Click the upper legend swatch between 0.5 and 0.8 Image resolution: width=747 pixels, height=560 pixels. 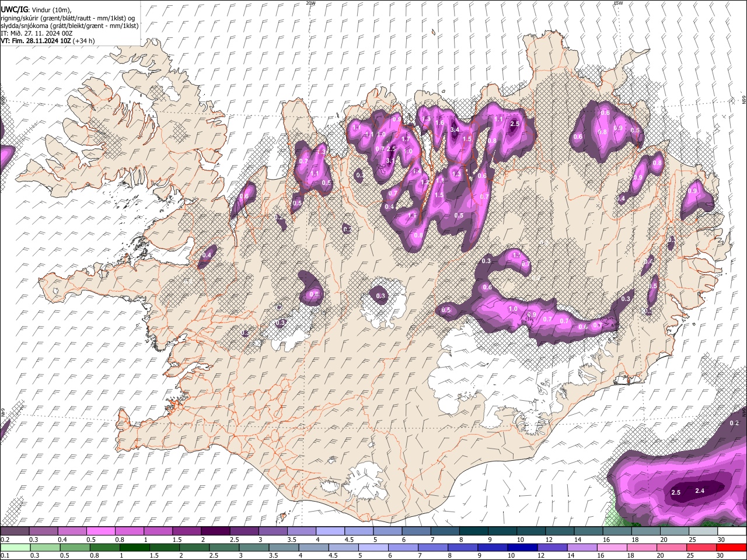[100, 531]
